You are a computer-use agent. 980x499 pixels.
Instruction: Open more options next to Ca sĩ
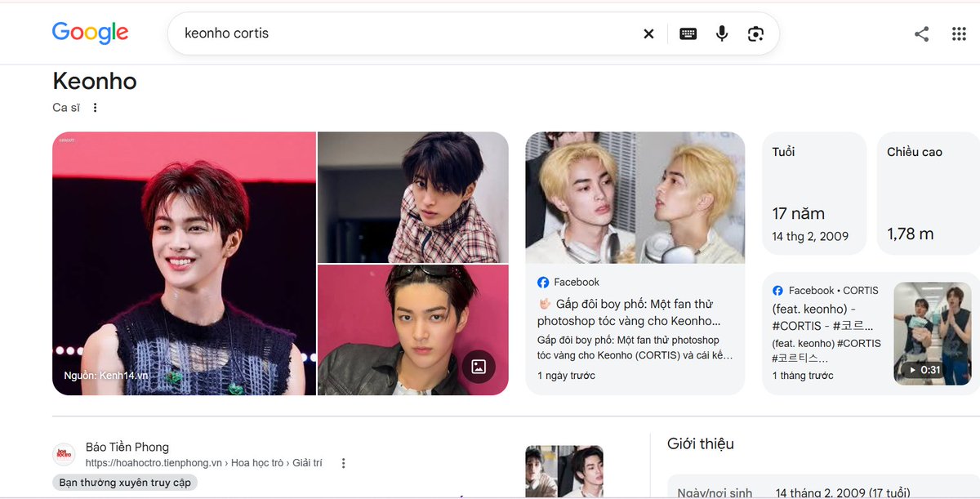95,108
